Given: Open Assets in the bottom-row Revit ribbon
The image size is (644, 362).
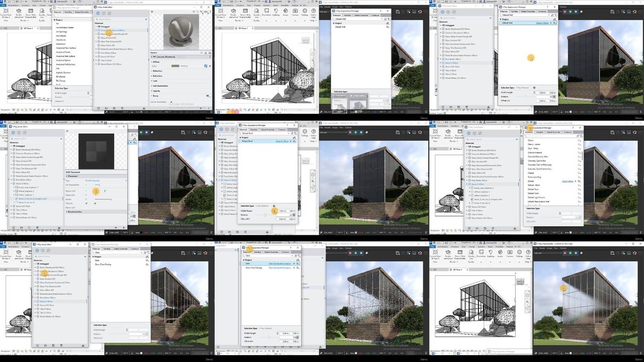Looking at the screenshot, I should pyautogui.click(x=500, y=254).
